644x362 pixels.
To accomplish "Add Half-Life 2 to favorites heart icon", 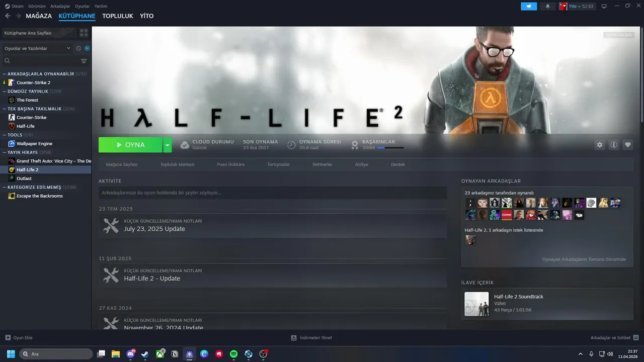I will [x=628, y=145].
